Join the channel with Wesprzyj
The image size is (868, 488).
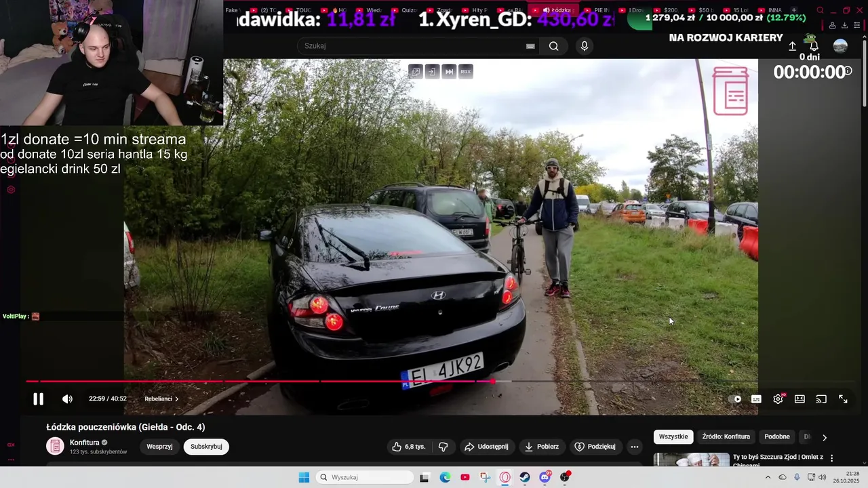click(159, 447)
